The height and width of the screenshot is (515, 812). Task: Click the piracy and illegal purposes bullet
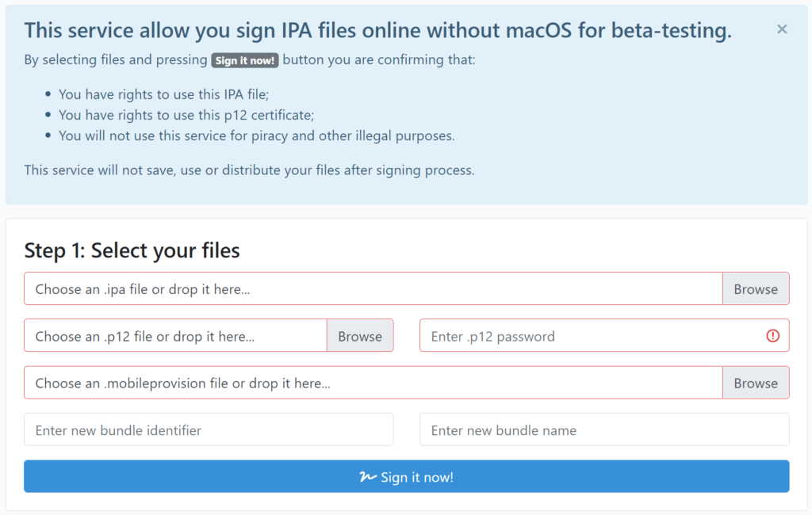pyautogui.click(x=257, y=135)
